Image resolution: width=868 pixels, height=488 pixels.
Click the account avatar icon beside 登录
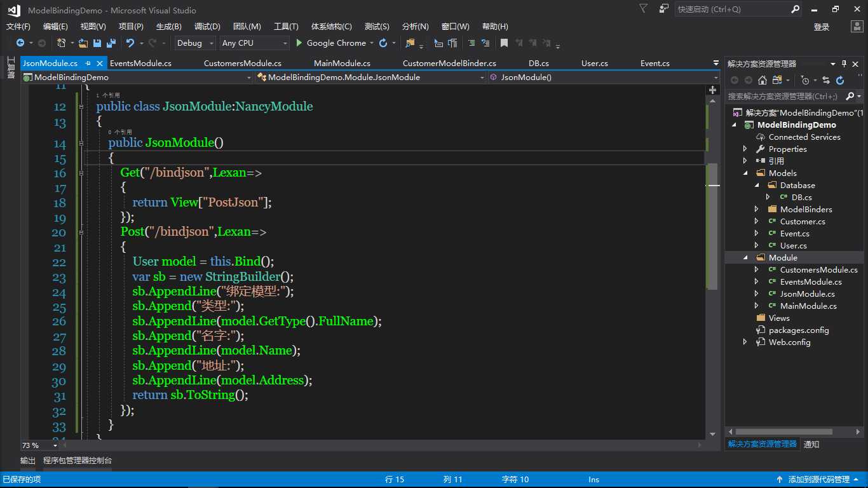(857, 26)
